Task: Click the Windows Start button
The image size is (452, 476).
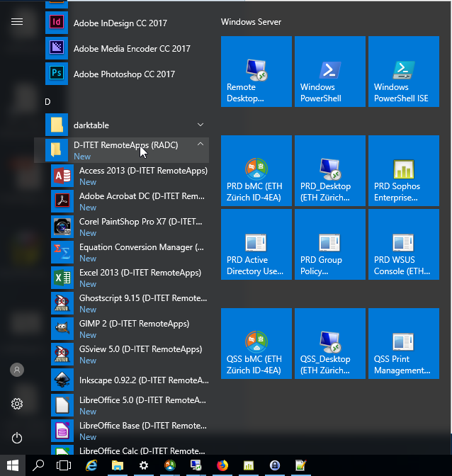Action: 13,465
